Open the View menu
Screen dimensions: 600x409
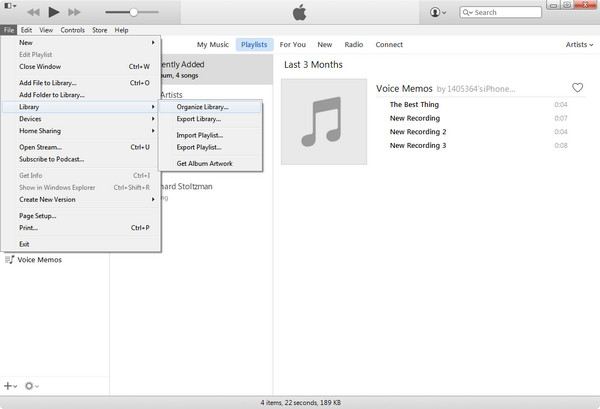pos(46,30)
